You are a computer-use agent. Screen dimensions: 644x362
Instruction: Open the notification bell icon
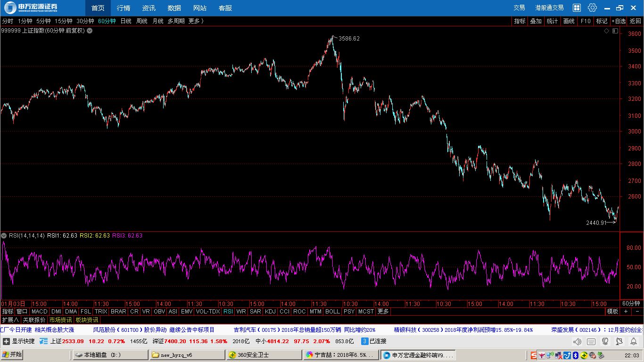633,341
